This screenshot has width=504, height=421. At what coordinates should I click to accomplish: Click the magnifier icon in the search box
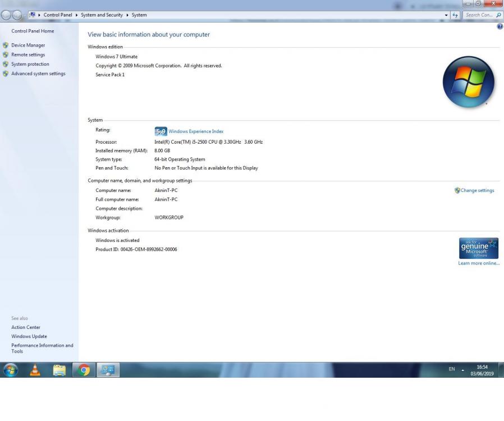tap(498, 15)
